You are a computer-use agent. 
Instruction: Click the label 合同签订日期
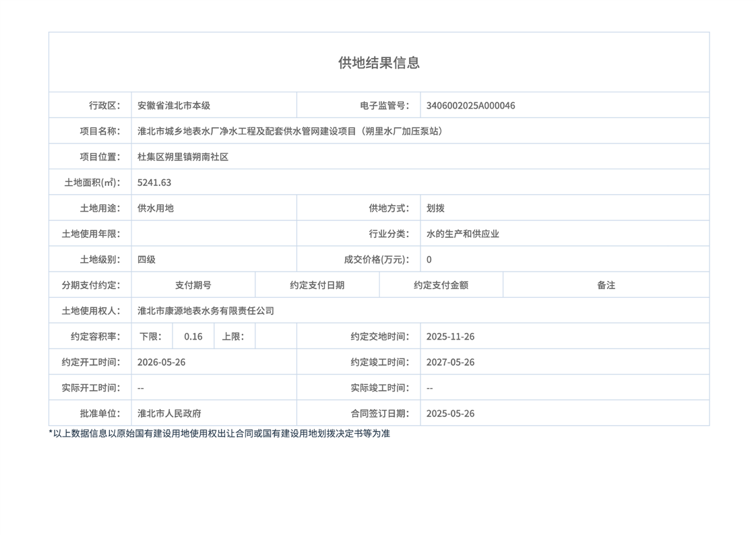(380, 414)
